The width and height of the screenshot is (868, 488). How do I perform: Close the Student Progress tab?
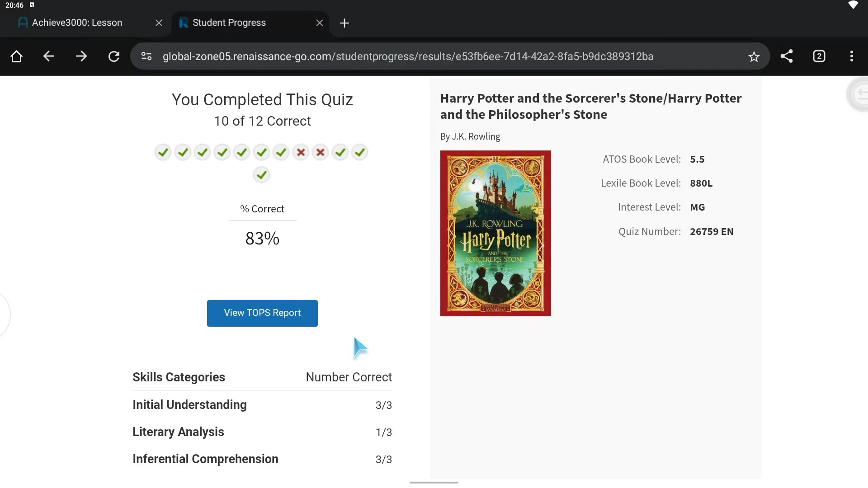[320, 23]
